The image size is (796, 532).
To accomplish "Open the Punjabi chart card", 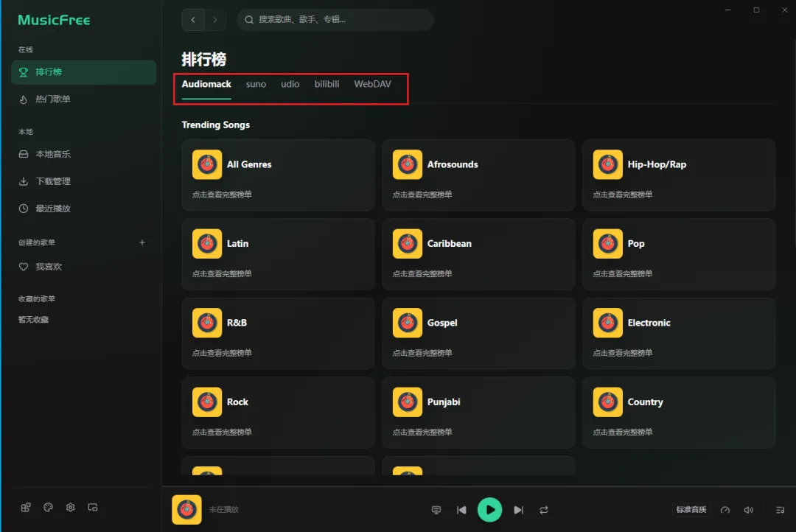I will pos(478,413).
